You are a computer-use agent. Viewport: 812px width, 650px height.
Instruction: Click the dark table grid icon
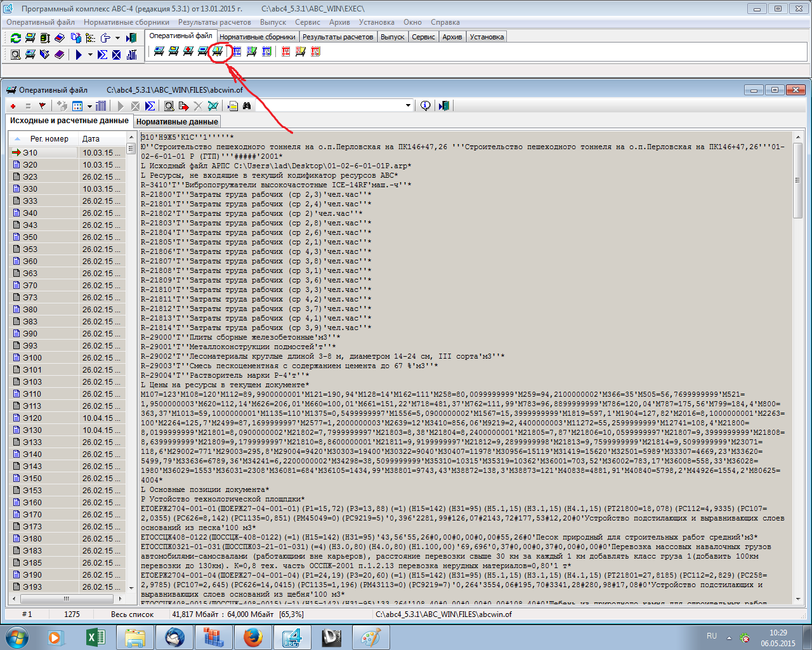(x=101, y=106)
